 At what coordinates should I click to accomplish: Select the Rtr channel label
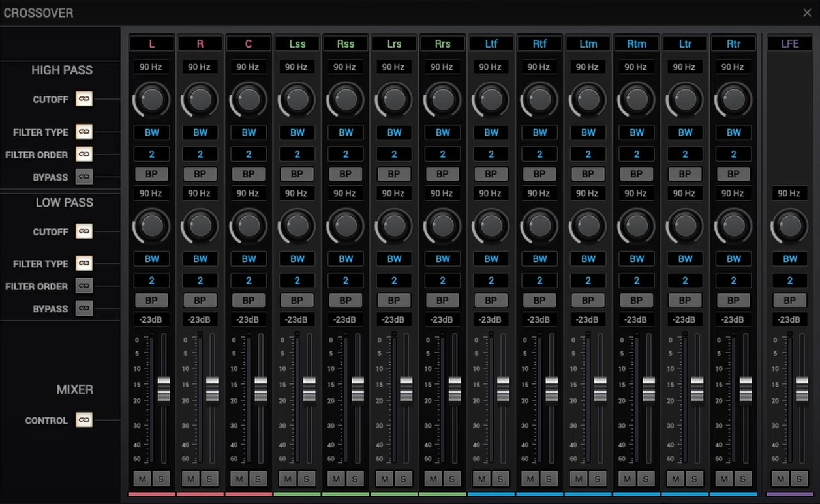click(x=734, y=44)
